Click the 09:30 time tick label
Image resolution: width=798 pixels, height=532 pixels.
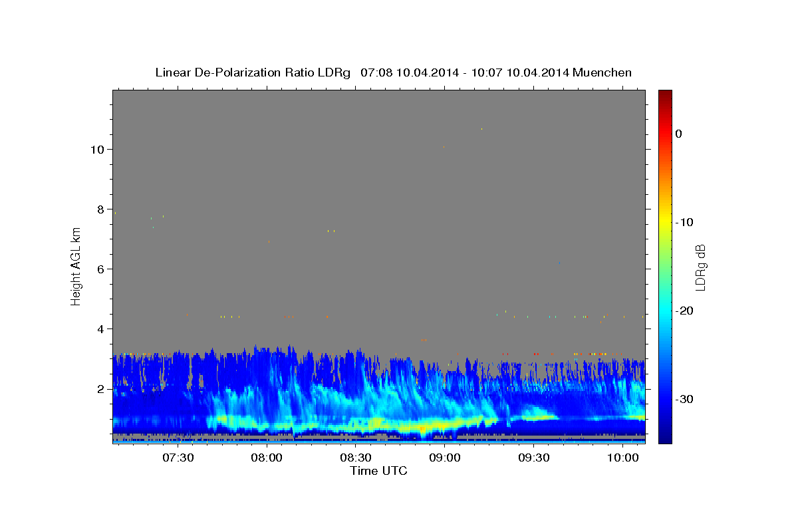click(x=533, y=458)
